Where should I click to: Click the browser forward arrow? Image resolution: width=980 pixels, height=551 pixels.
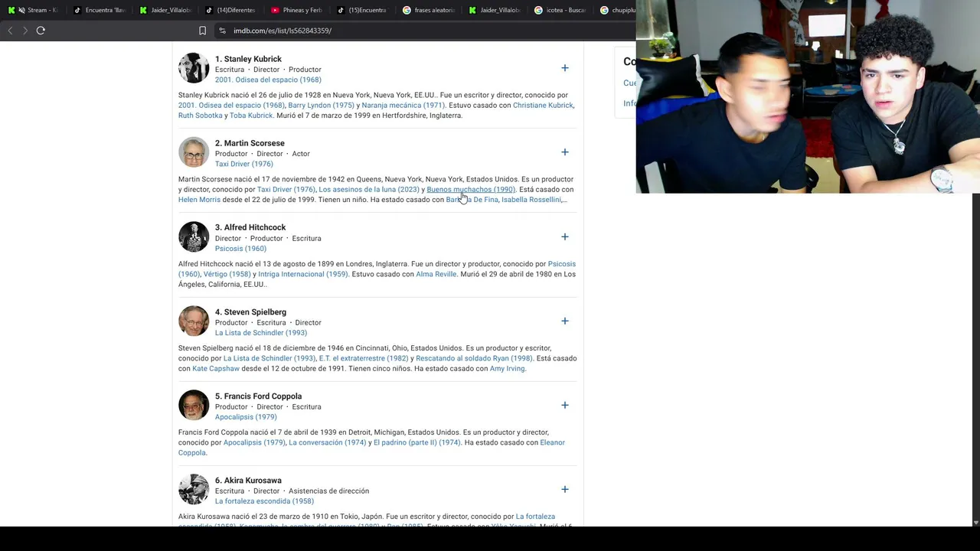pos(25,31)
